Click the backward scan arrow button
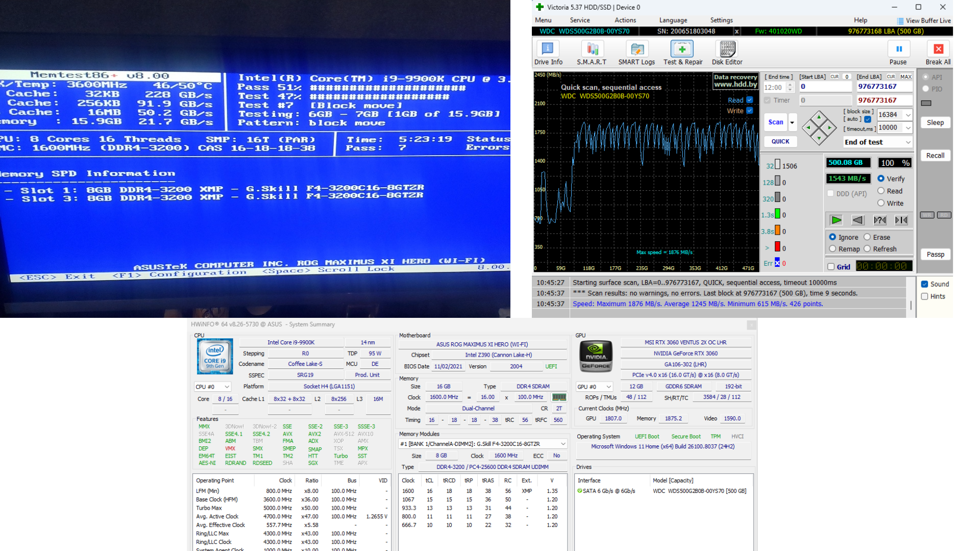The height and width of the screenshot is (551, 980). coord(857,220)
